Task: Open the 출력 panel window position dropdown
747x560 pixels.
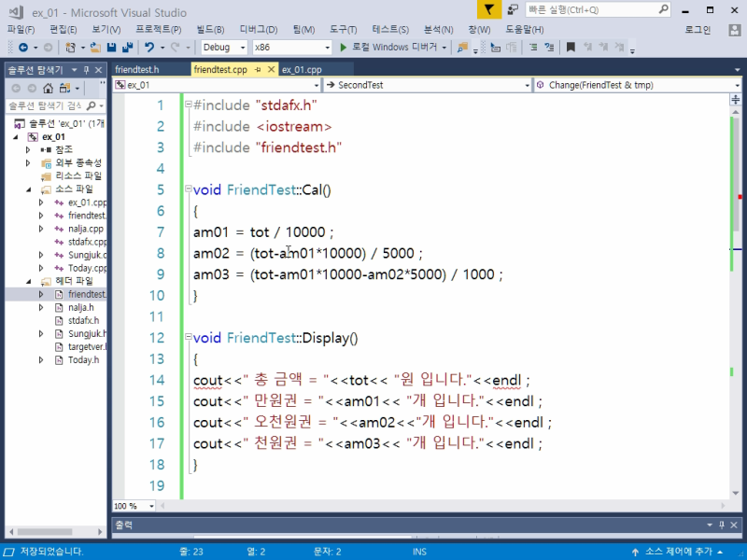Action: pyautogui.click(x=710, y=525)
